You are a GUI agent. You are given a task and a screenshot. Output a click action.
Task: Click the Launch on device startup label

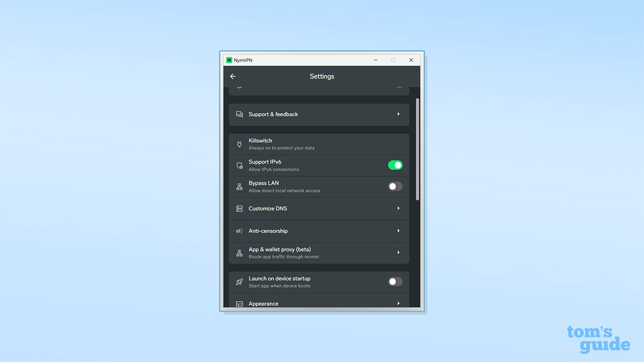pyautogui.click(x=279, y=279)
